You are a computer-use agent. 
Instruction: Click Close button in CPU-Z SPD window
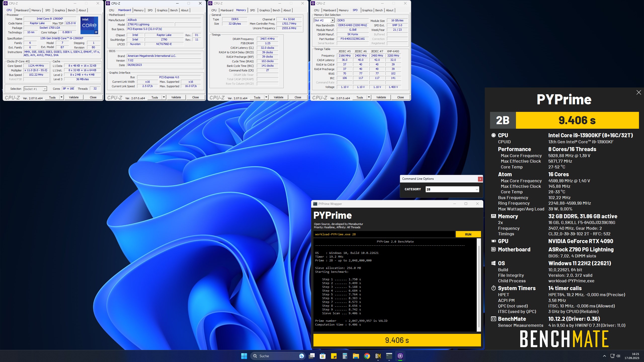(x=400, y=97)
